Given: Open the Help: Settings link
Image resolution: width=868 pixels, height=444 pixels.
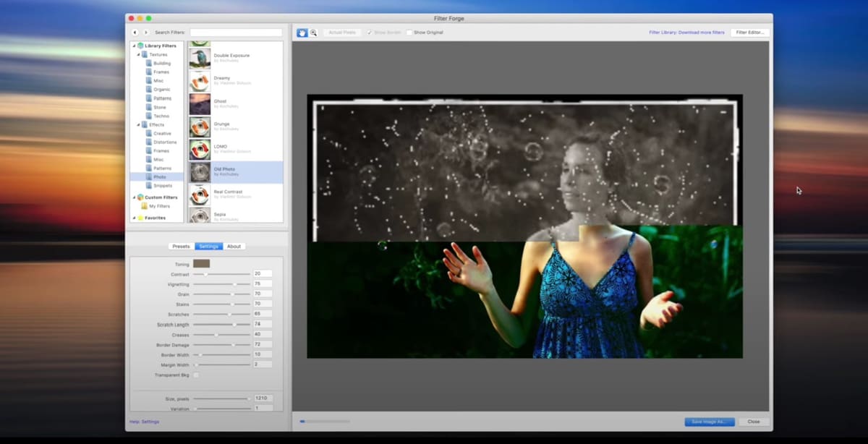Looking at the screenshot, I should coord(145,422).
